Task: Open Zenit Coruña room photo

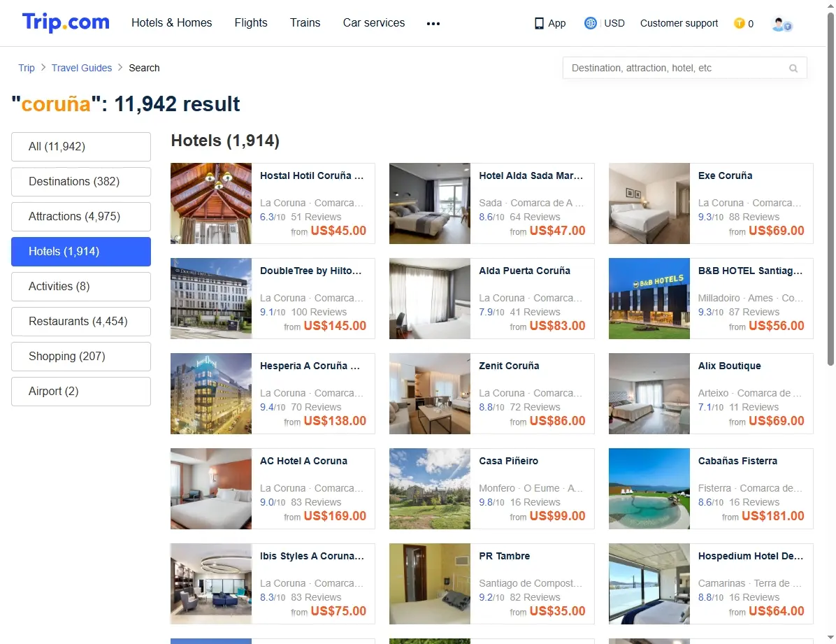Action: (430, 394)
